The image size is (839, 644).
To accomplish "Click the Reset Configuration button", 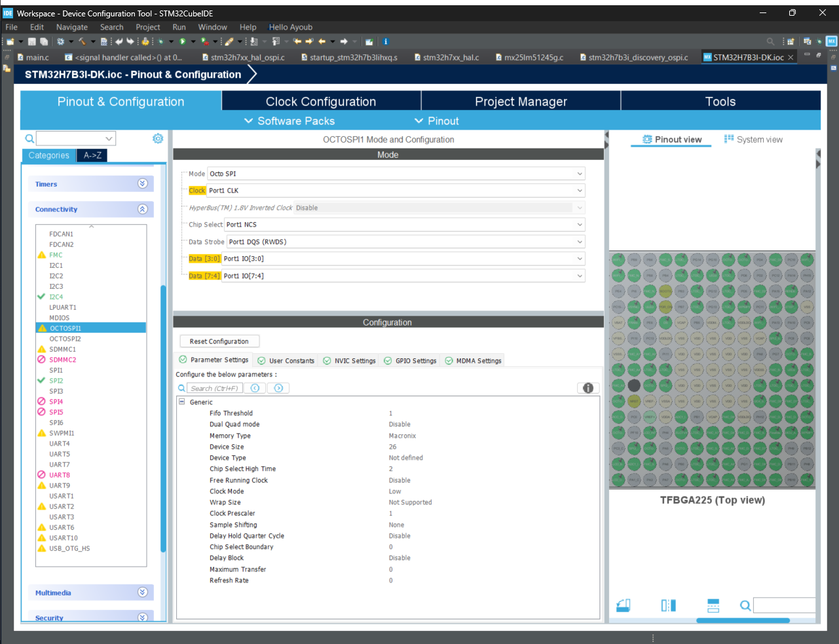I will 219,341.
